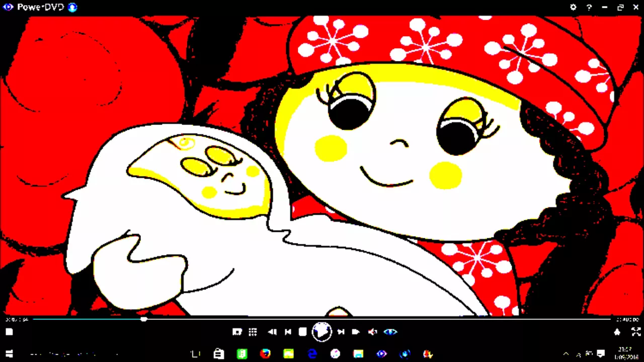Open Task View on the taskbar

click(x=196, y=354)
